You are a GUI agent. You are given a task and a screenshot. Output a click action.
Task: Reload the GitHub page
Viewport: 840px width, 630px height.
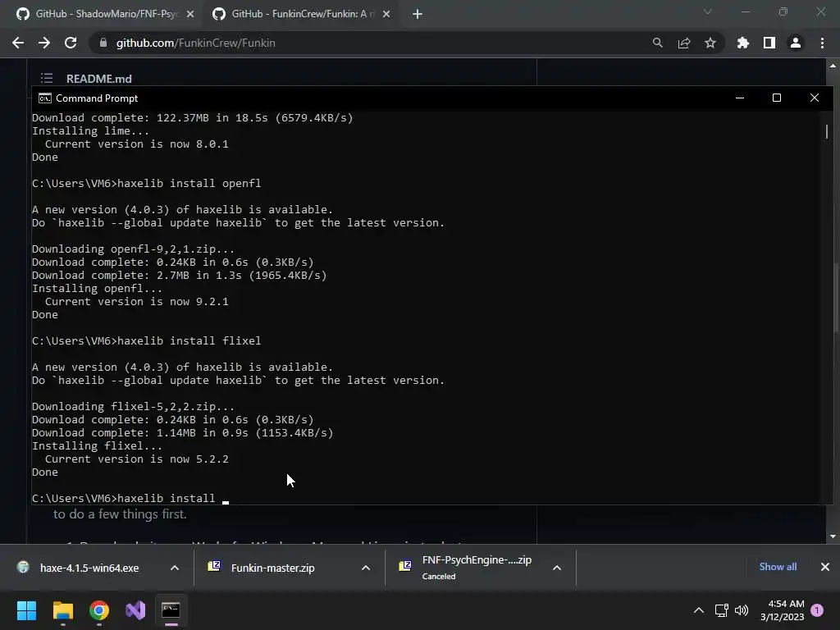pos(71,43)
